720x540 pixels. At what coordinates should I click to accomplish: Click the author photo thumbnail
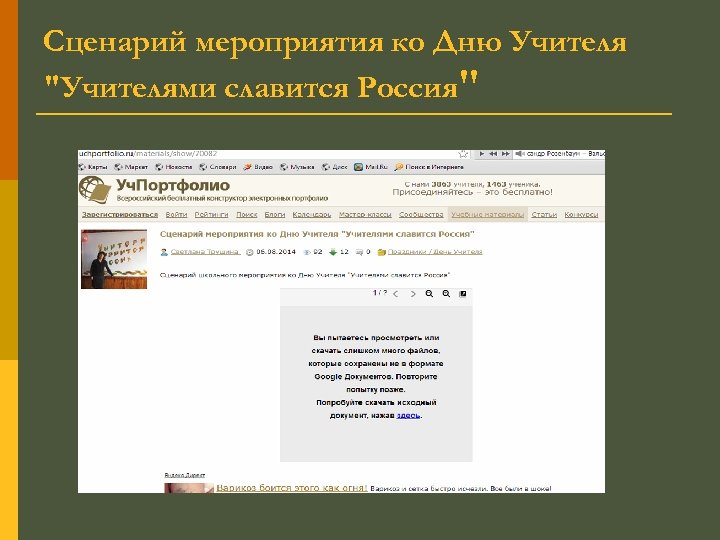[x=114, y=259]
